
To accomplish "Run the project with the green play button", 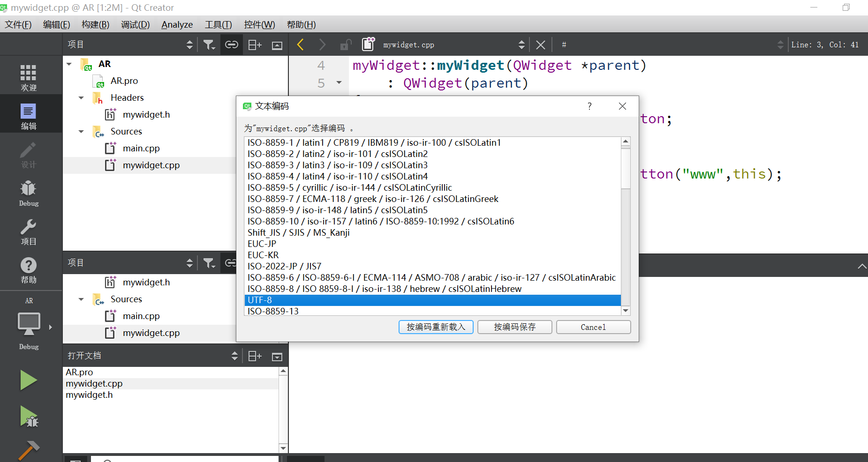I will click(x=28, y=380).
